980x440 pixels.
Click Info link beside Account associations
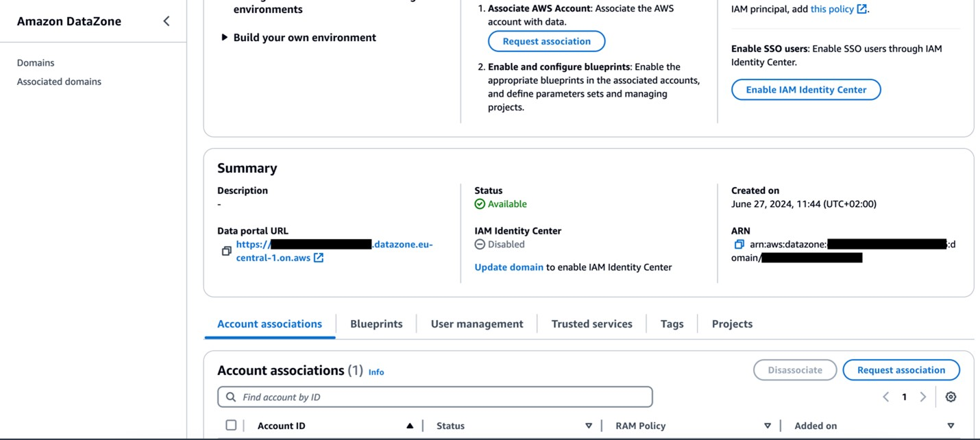(376, 372)
